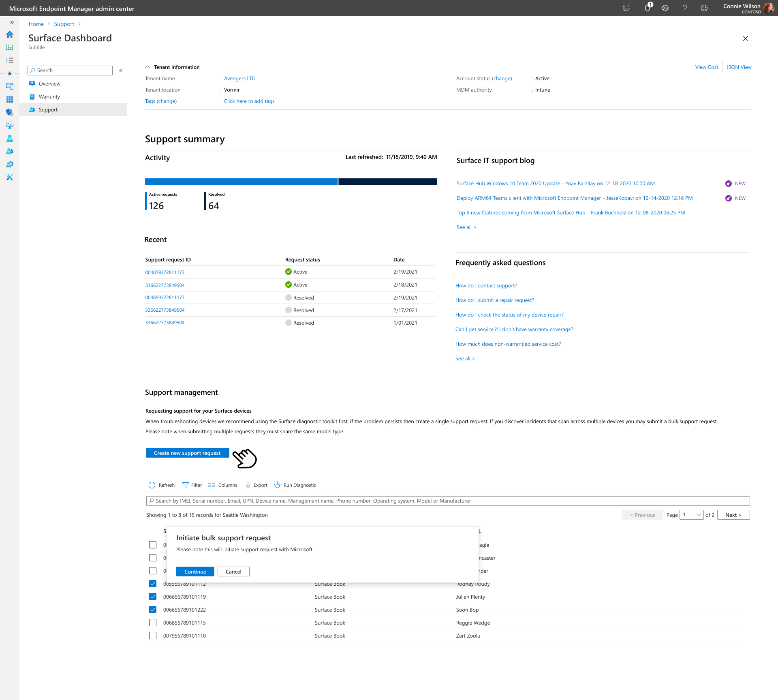Open the notifications bell
Image resolution: width=778 pixels, height=700 pixels.
647,8
